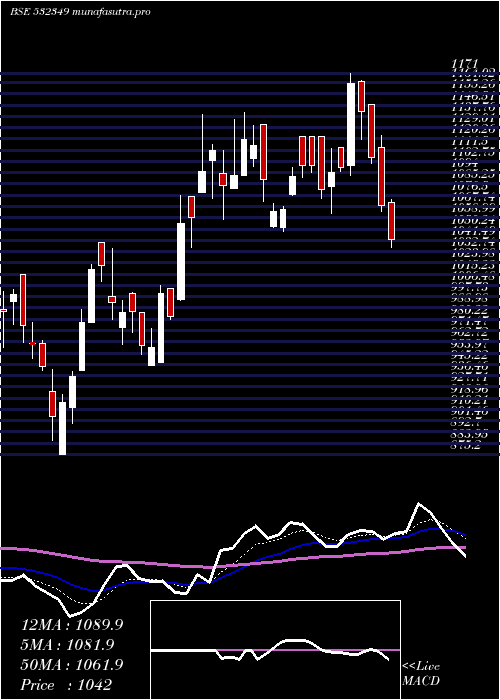Open the Live MACD inset chart
This screenshot has width=500, height=700.
pyautogui.click(x=275, y=650)
